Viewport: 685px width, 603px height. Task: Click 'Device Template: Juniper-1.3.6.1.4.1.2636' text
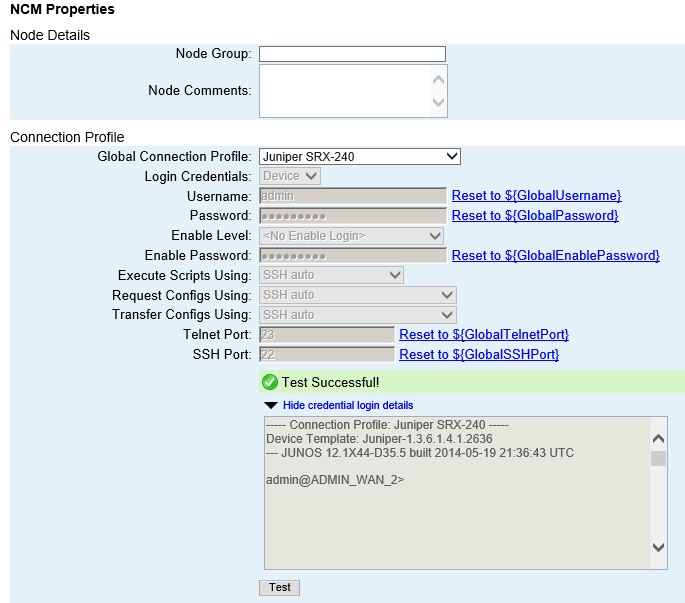coord(379,439)
